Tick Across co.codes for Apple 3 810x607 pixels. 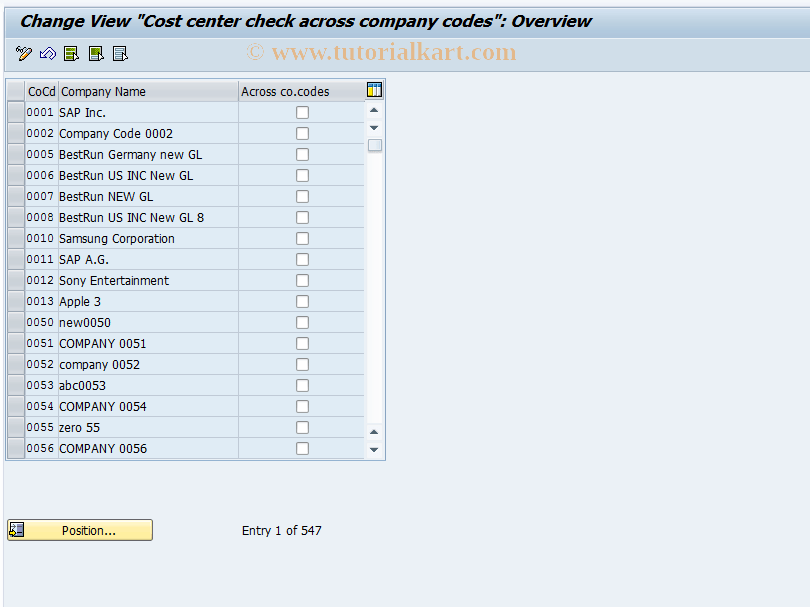302,301
